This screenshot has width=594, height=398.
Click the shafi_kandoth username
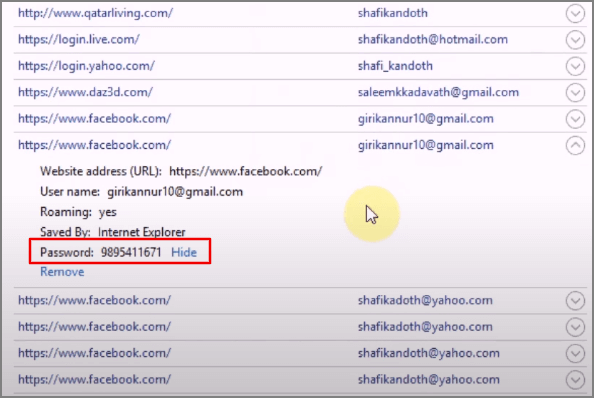point(395,66)
